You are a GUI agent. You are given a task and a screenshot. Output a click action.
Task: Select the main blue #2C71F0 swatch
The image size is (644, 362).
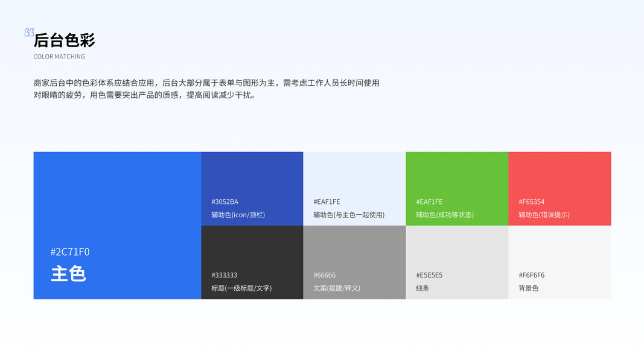(118, 225)
